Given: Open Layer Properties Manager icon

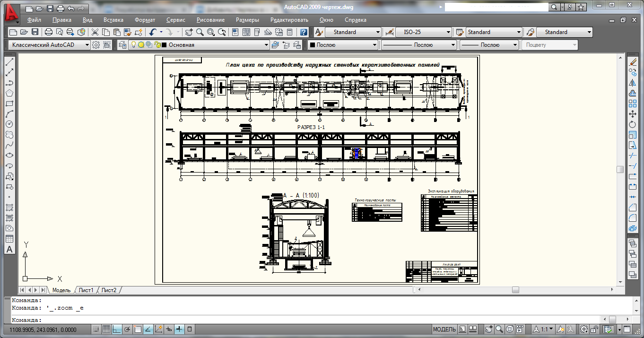Looking at the screenshot, I should point(122,45).
